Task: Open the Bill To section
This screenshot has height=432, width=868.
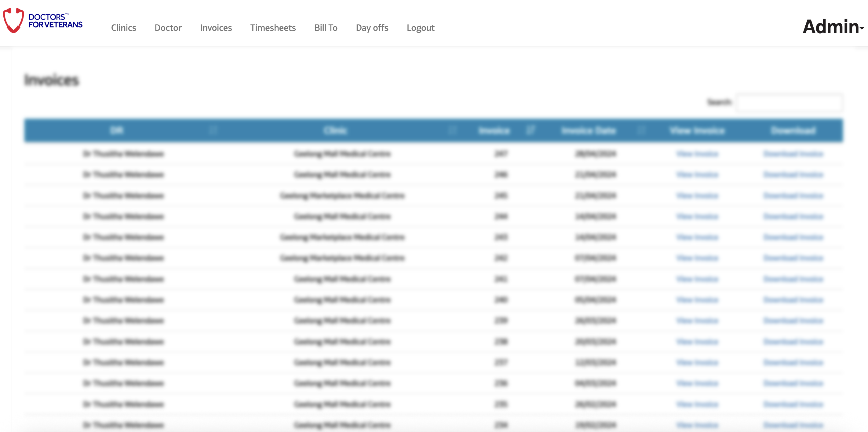Action: (x=326, y=27)
